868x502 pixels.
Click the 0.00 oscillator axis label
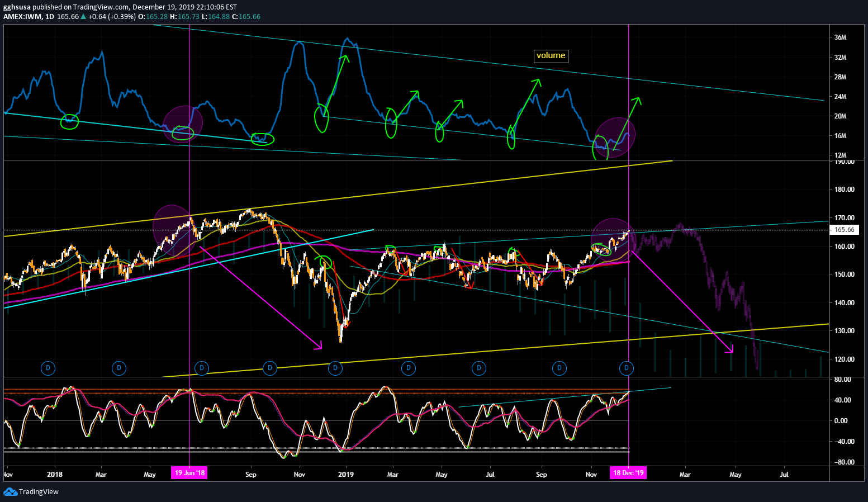click(842, 421)
